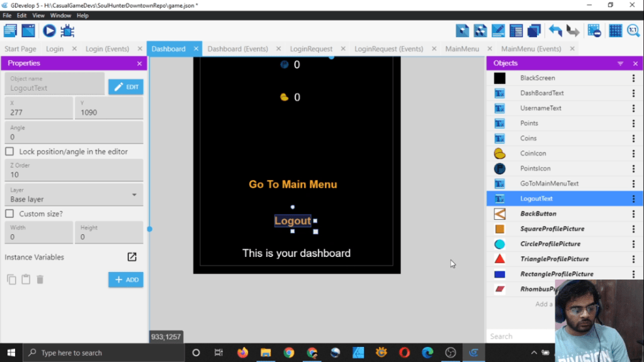Start preview with debugger bug icon
644x362 pixels.
point(67,30)
